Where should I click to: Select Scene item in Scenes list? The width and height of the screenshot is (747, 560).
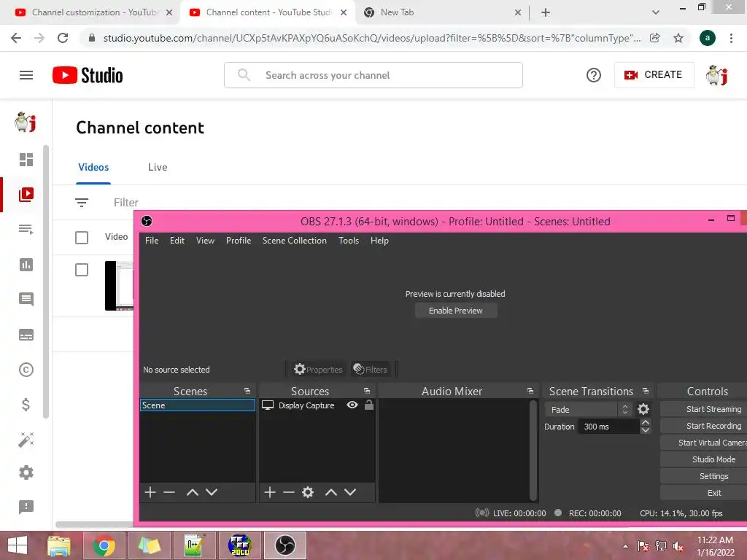tap(197, 405)
